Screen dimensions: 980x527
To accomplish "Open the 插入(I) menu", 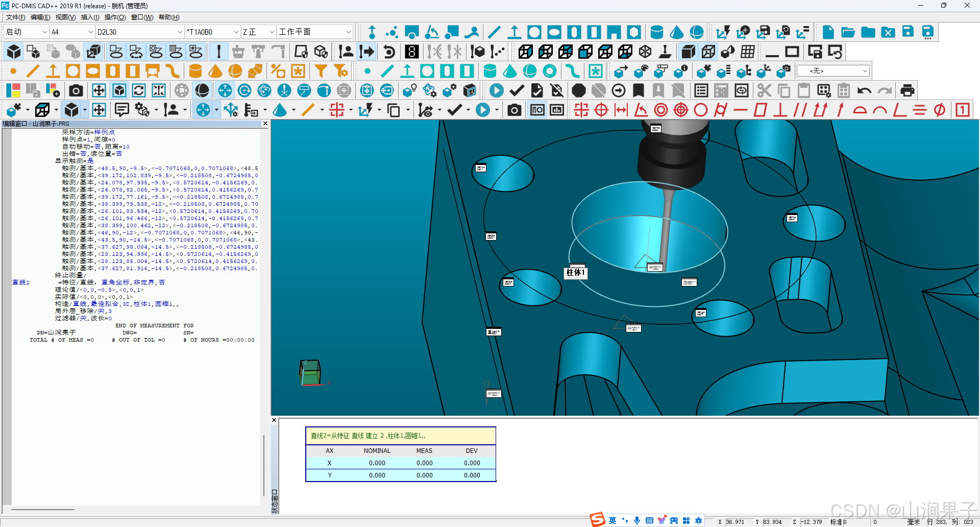I will 90,17.
